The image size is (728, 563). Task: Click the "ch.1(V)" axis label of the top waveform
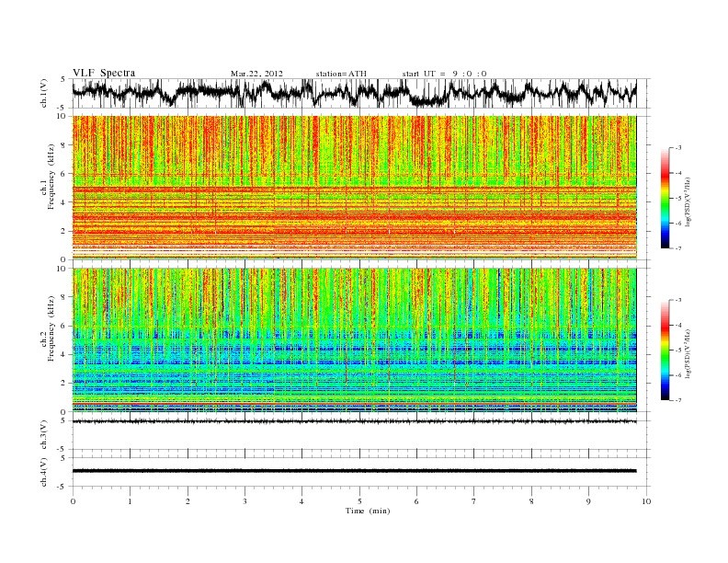click(x=44, y=95)
